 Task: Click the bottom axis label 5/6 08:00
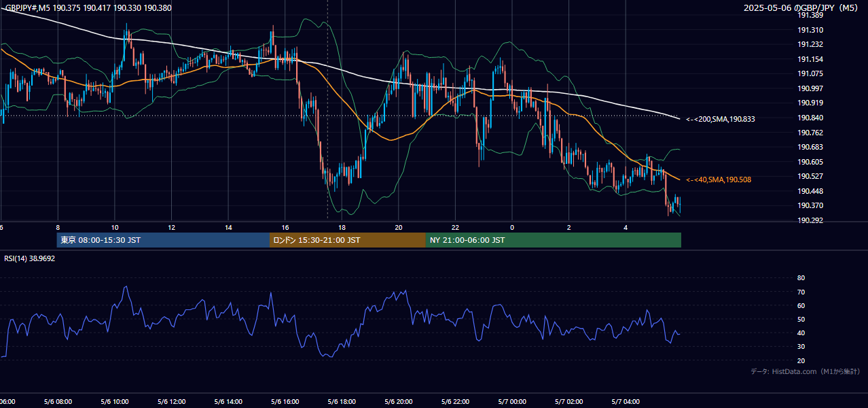tap(58, 402)
